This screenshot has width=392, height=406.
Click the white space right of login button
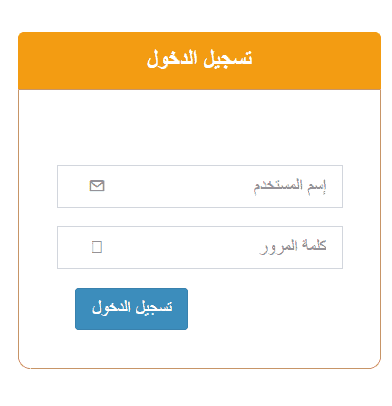(283, 309)
